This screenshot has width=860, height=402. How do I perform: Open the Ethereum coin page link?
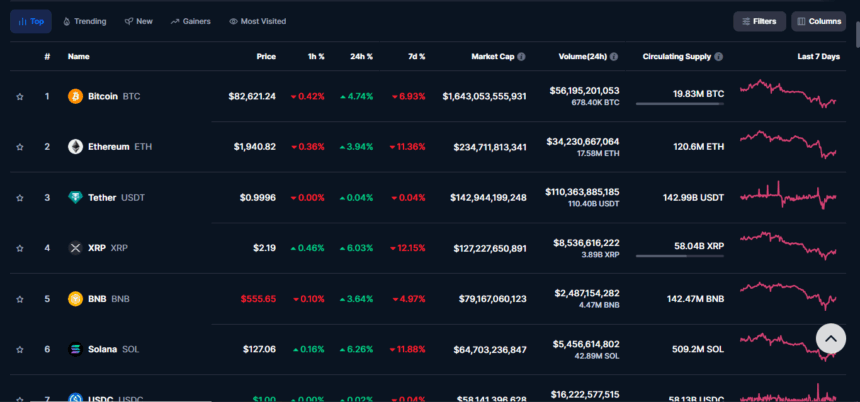click(120, 147)
